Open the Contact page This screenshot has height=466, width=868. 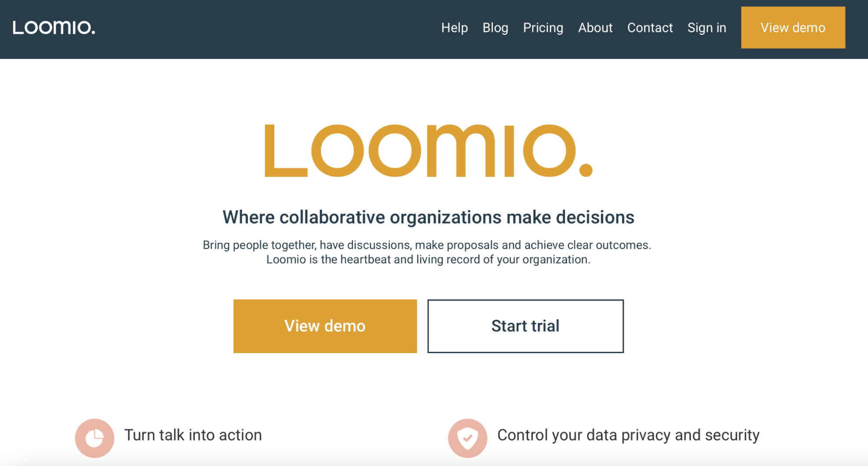click(x=649, y=27)
